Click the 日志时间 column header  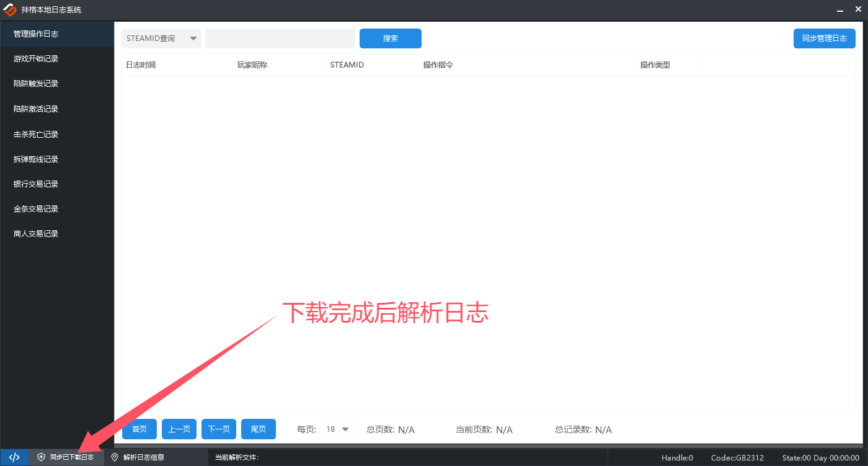tap(141, 65)
